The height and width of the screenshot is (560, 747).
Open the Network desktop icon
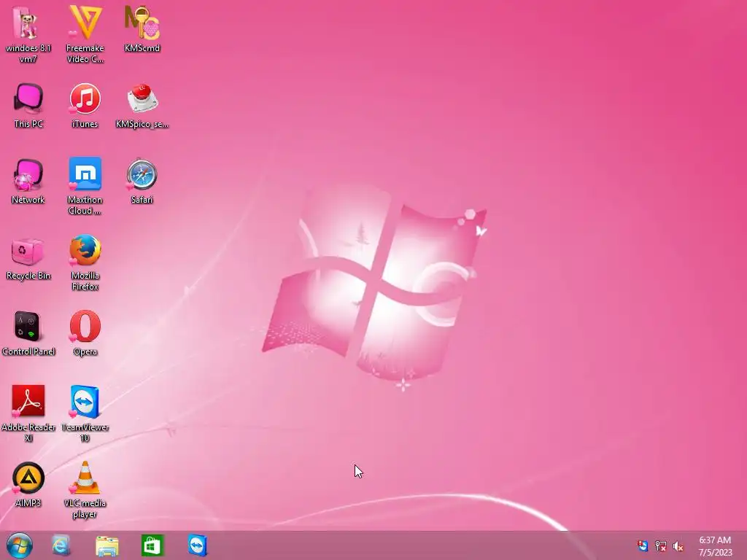pyautogui.click(x=28, y=181)
